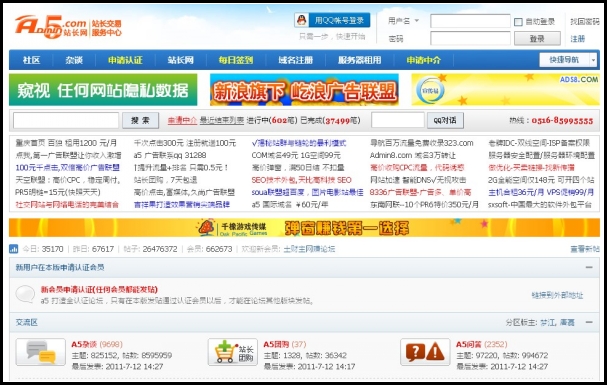Click the 新浪旗下 屹浪广告联盟 banner
Image resolution: width=607 pixels, height=385 pixels.
[304, 90]
